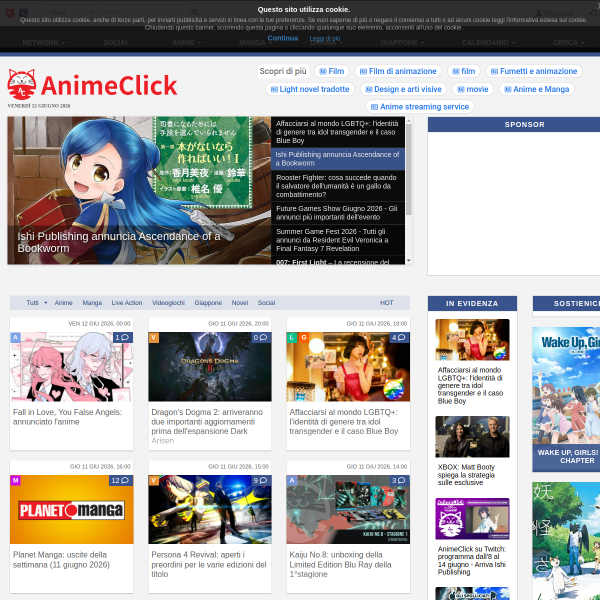This screenshot has height=600, width=600.
Task: Click the 3 comments icon on Kaiju No.8 card
Action: pos(399,480)
